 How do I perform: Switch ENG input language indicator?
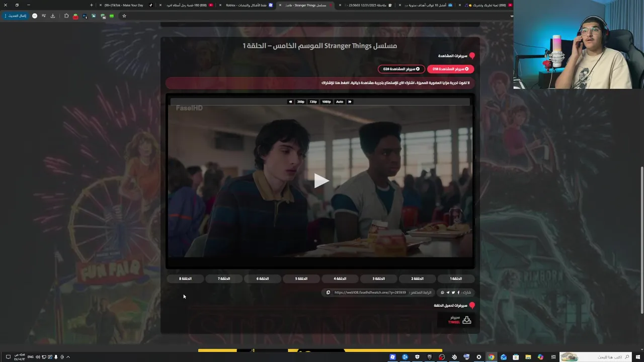tap(30, 357)
